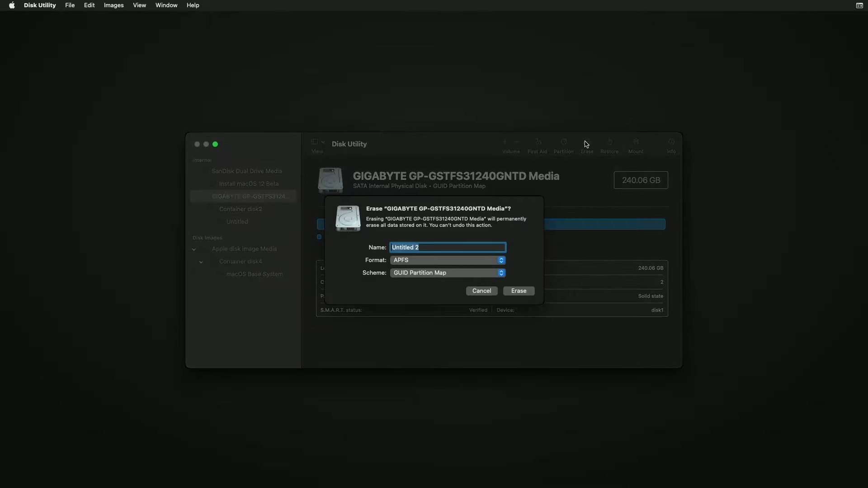Click the Restore toolbar icon
Screen dimensions: 868x488
[x=609, y=142]
